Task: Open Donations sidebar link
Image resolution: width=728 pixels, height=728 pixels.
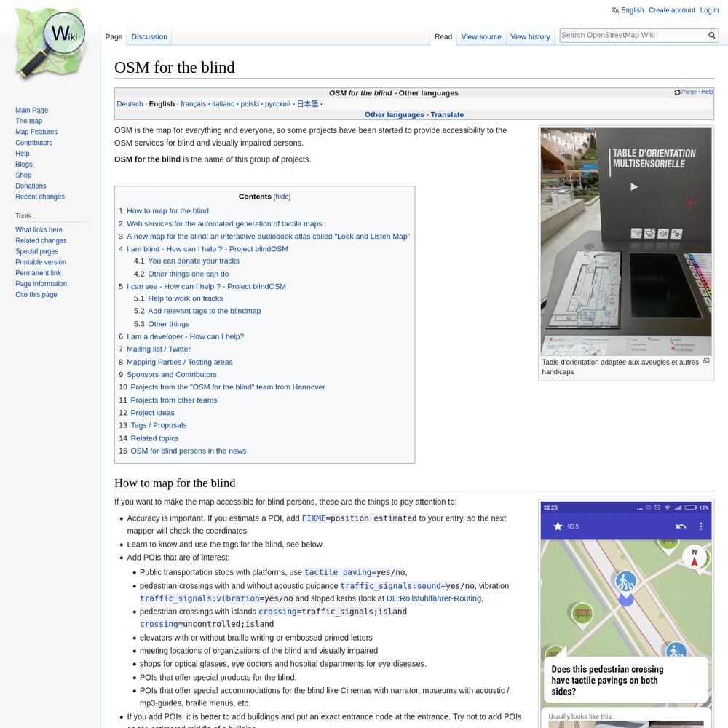Action: [31, 186]
